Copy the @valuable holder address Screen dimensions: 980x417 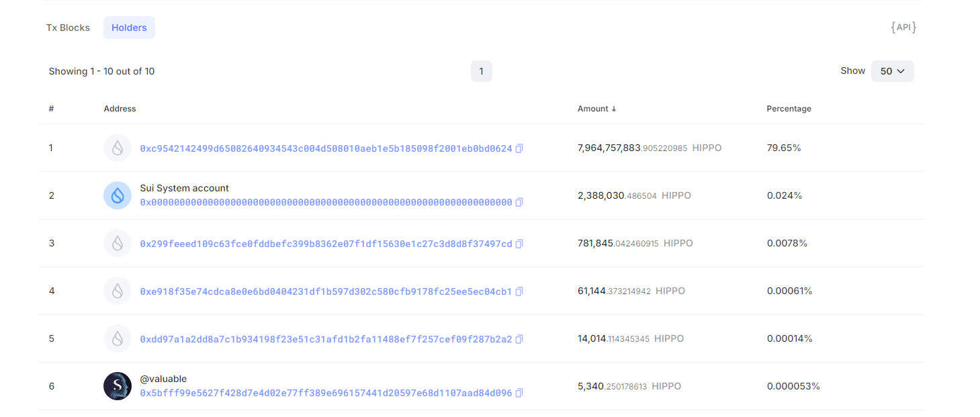click(519, 393)
